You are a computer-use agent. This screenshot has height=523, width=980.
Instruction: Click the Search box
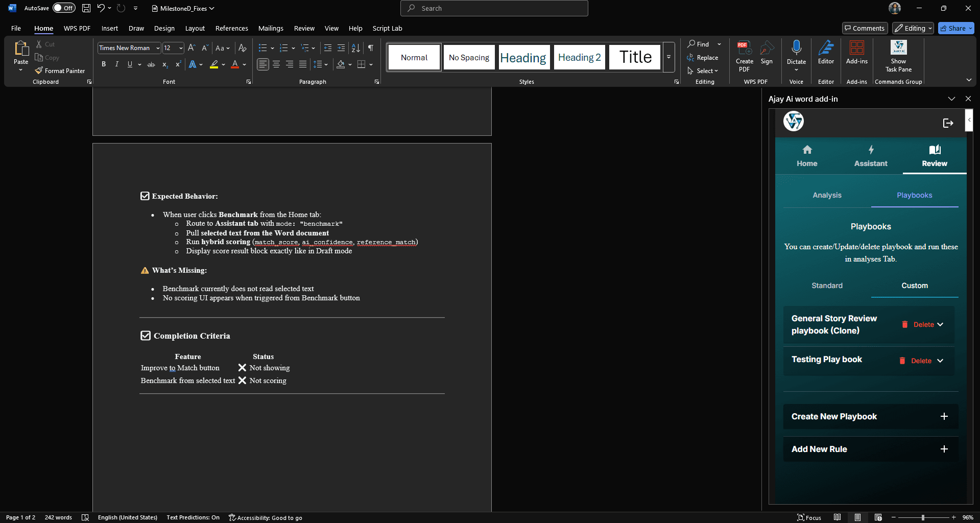(494, 8)
